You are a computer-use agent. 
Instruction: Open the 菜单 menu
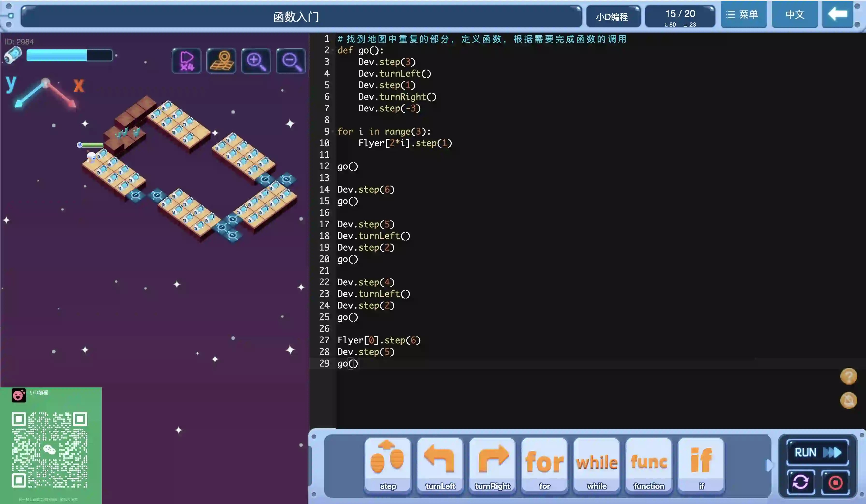[743, 14]
